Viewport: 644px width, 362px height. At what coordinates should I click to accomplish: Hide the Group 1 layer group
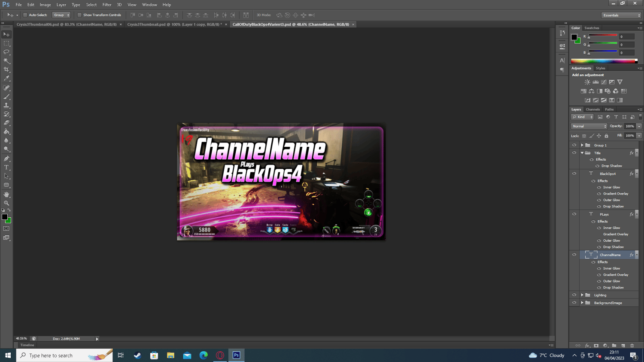point(574,145)
